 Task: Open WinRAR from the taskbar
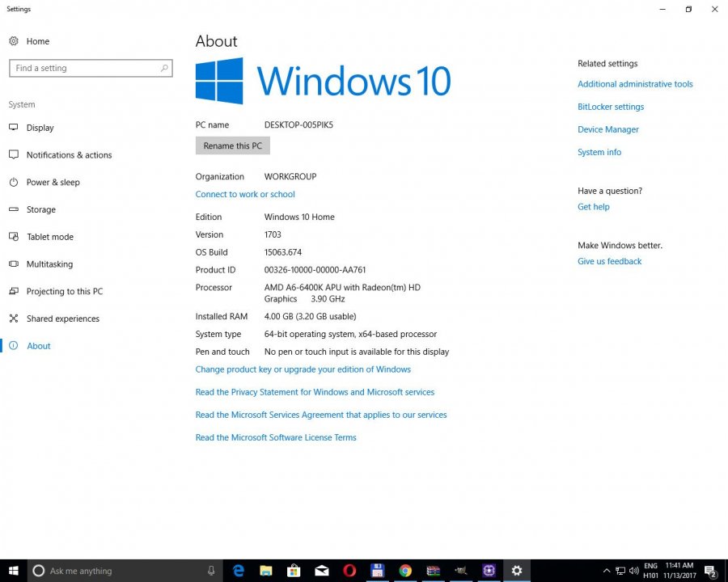point(434,571)
